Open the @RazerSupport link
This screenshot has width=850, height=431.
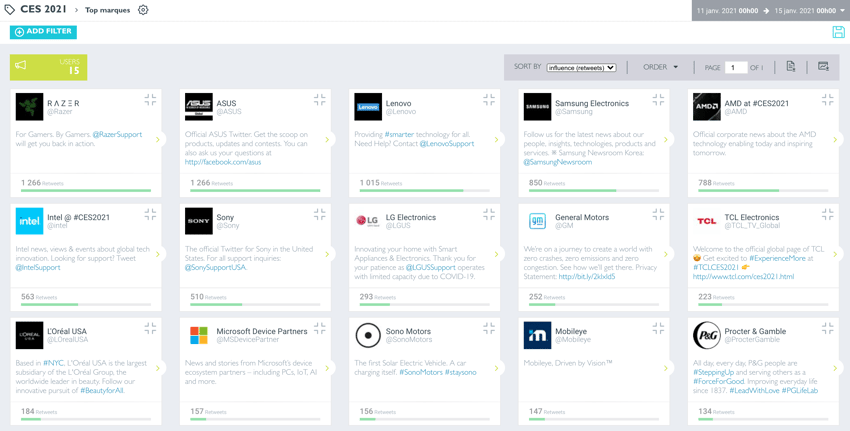(117, 134)
